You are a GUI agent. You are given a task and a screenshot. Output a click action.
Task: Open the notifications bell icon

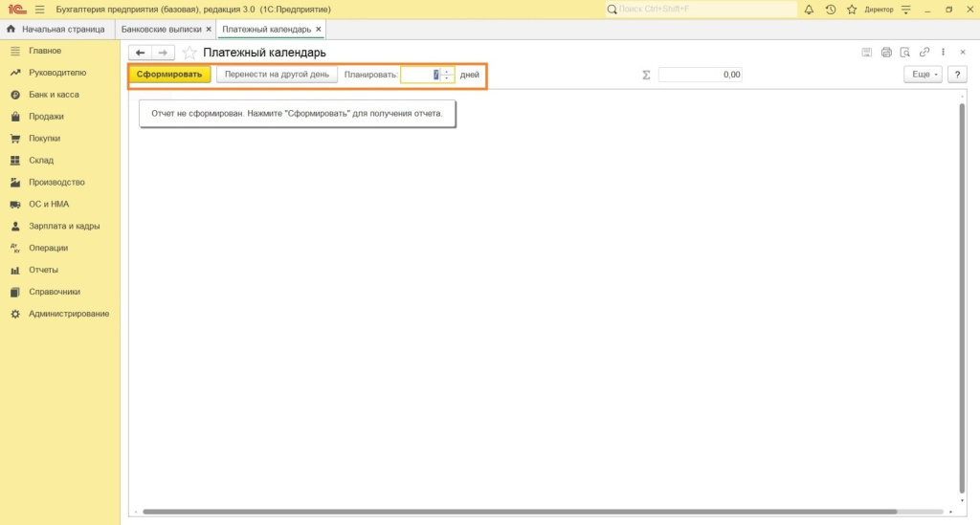pyautogui.click(x=809, y=10)
